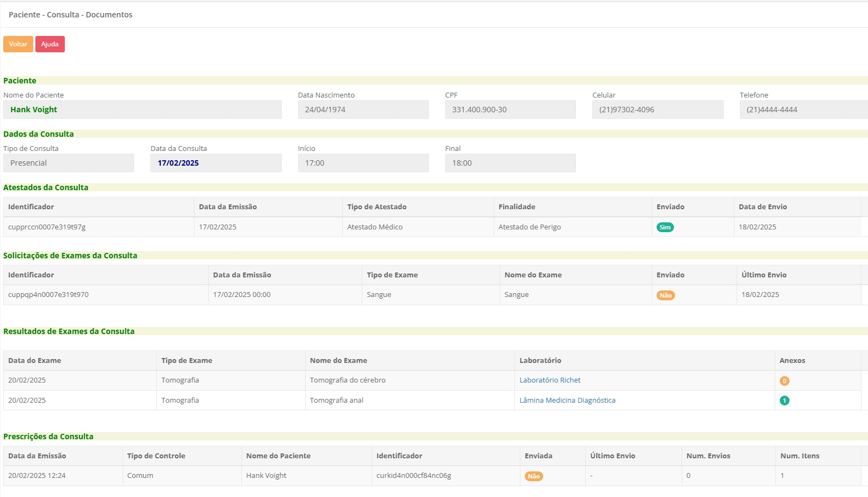Select identifier cuppqp4n0007e319t970
868x497 pixels.
pos(48,295)
